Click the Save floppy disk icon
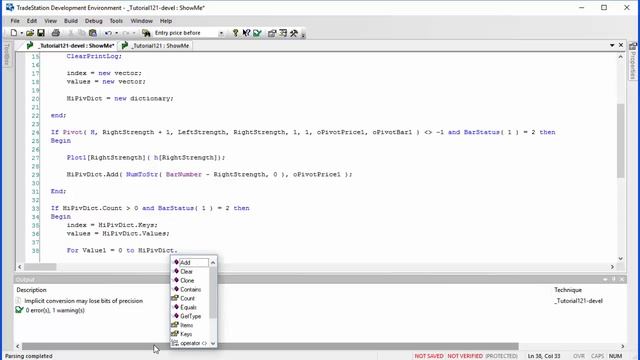The height and width of the screenshot is (360, 640). coord(41,33)
